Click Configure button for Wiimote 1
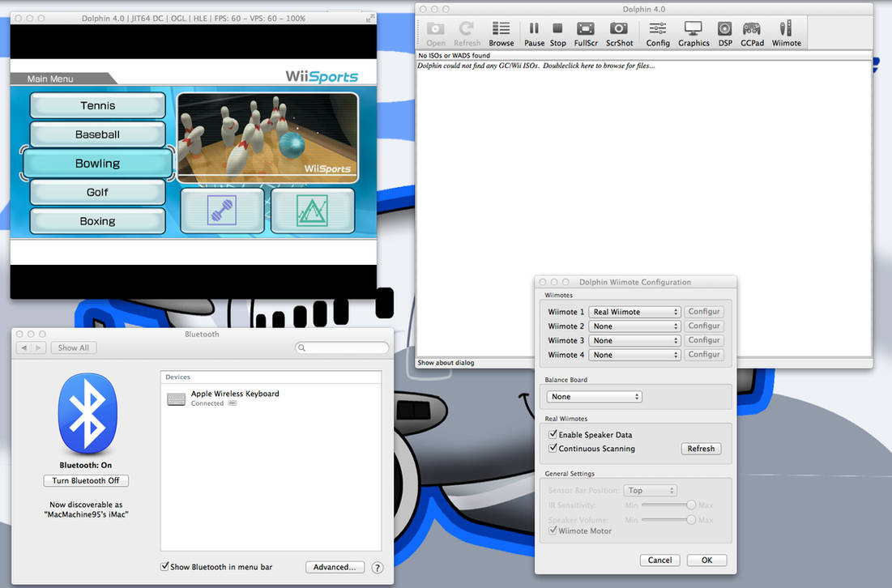The height and width of the screenshot is (588, 892). [704, 312]
